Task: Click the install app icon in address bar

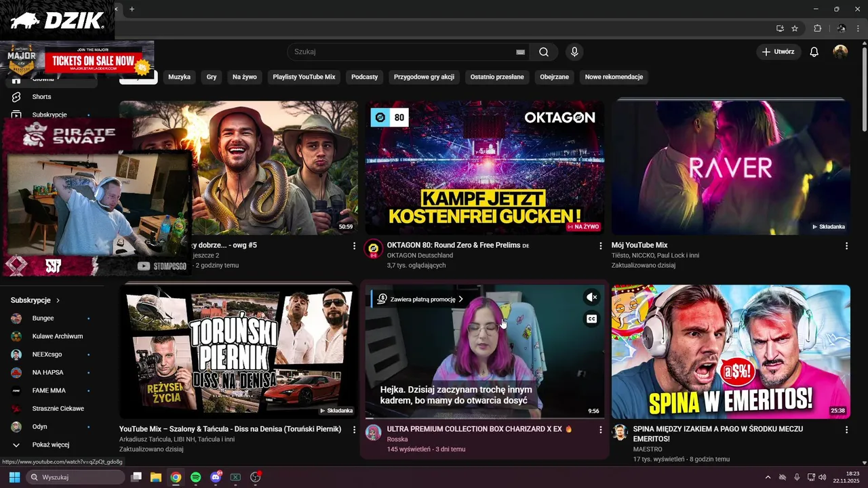Action: click(780, 28)
